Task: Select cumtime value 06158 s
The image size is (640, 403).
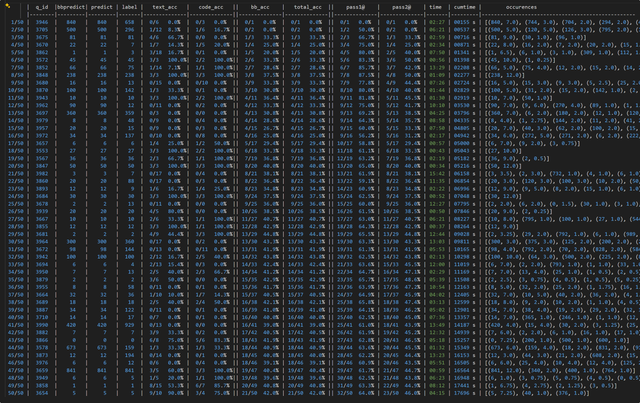Action: coord(464,174)
